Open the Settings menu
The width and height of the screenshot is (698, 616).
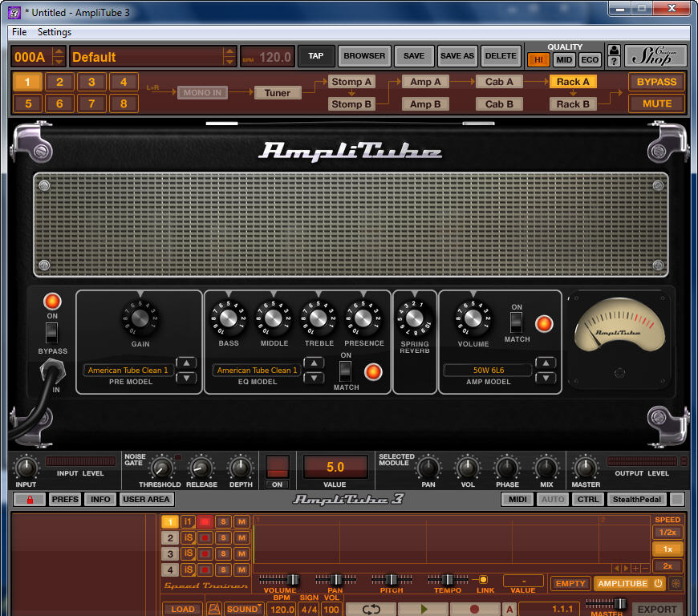[x=55, y=32]
